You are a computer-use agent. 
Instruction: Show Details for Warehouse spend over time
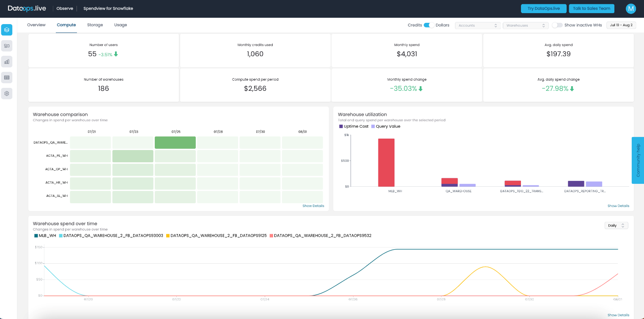pyautogui.click(x=618, y=315)
